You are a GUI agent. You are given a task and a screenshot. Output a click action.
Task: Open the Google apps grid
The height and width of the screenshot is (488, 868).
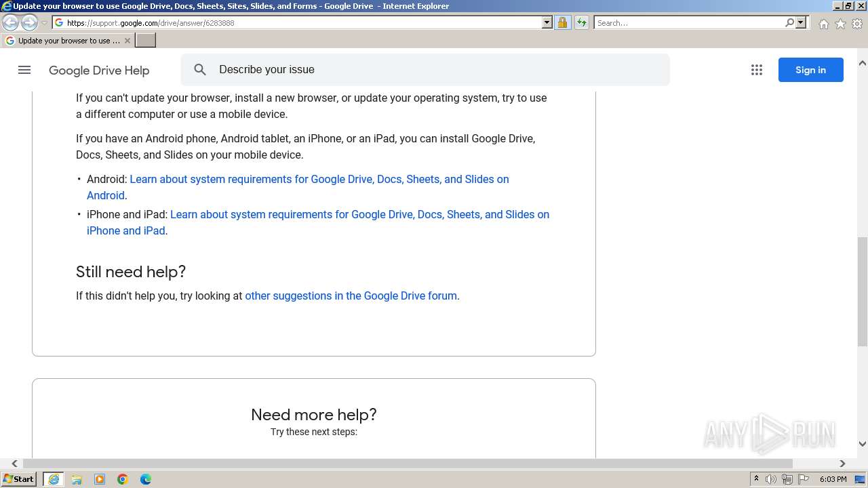click(x=757, y=70)
